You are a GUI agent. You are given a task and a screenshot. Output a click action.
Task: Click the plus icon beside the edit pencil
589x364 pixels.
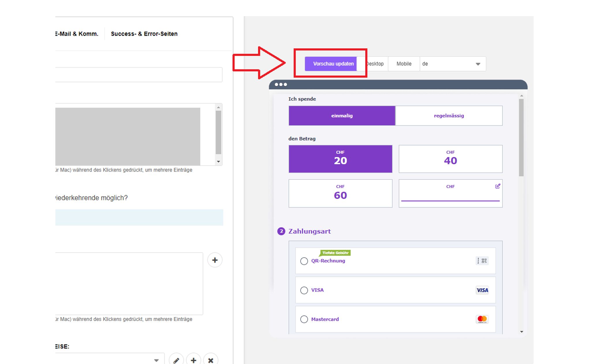[193, 360]
